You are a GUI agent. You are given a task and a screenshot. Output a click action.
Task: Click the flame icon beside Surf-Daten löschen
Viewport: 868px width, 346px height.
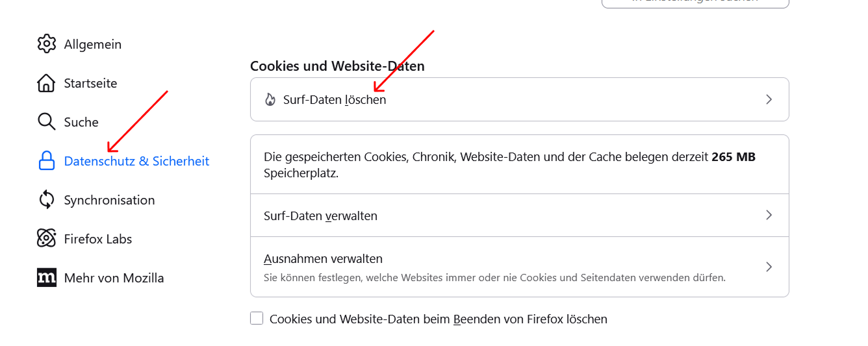(270, 100)
